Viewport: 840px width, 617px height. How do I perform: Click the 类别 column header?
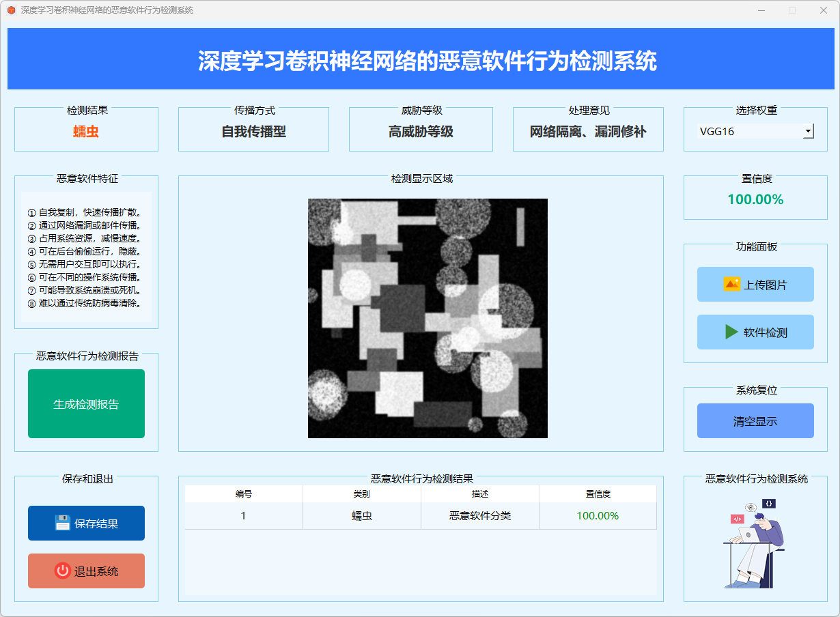(x=362, y=493)
